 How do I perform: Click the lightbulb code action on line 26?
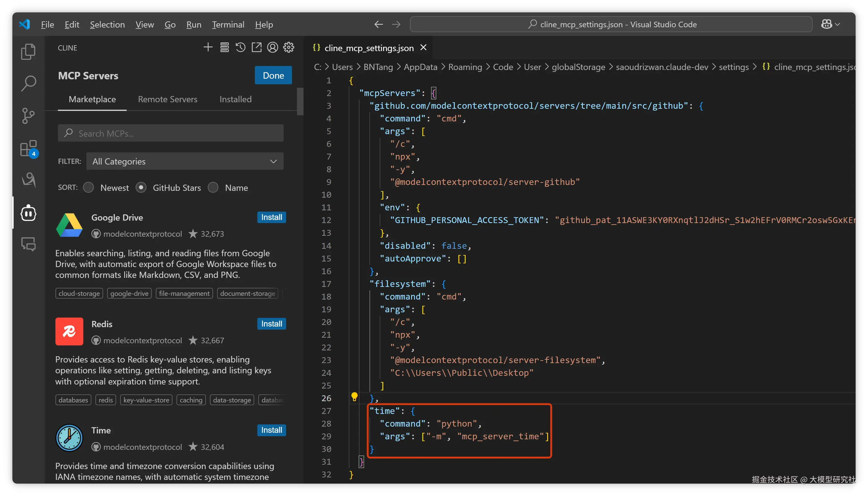(x=354, y=397)
